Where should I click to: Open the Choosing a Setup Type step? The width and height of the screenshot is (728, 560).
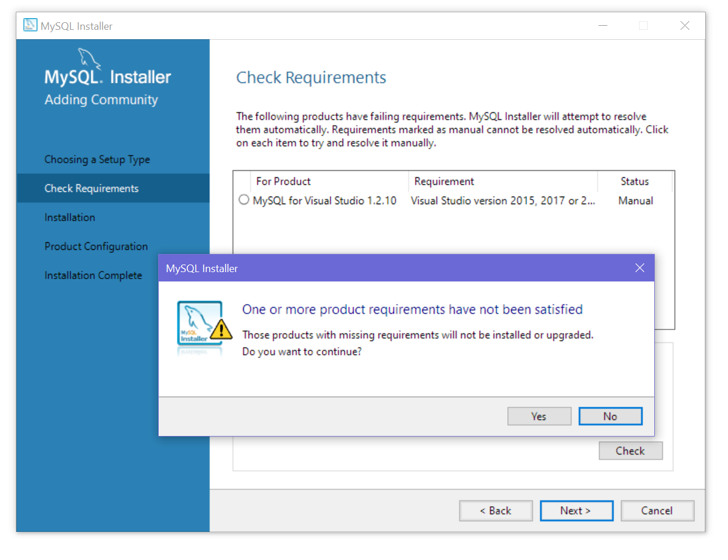[x=97, y=159]
